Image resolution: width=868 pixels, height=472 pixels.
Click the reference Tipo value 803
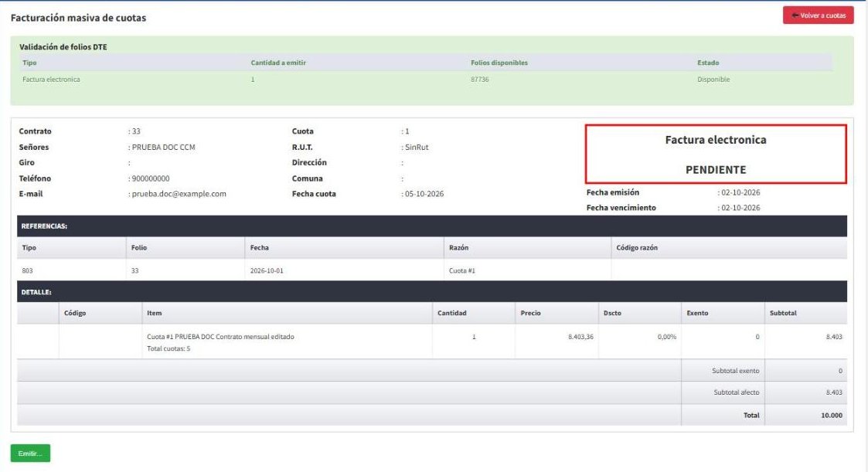click(27, 270)
